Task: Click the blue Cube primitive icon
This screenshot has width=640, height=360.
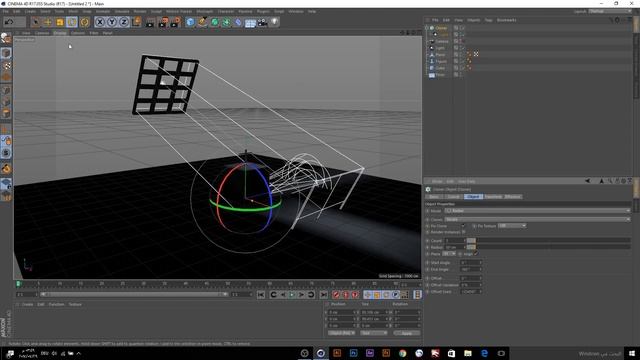Action: coord(190,22)
